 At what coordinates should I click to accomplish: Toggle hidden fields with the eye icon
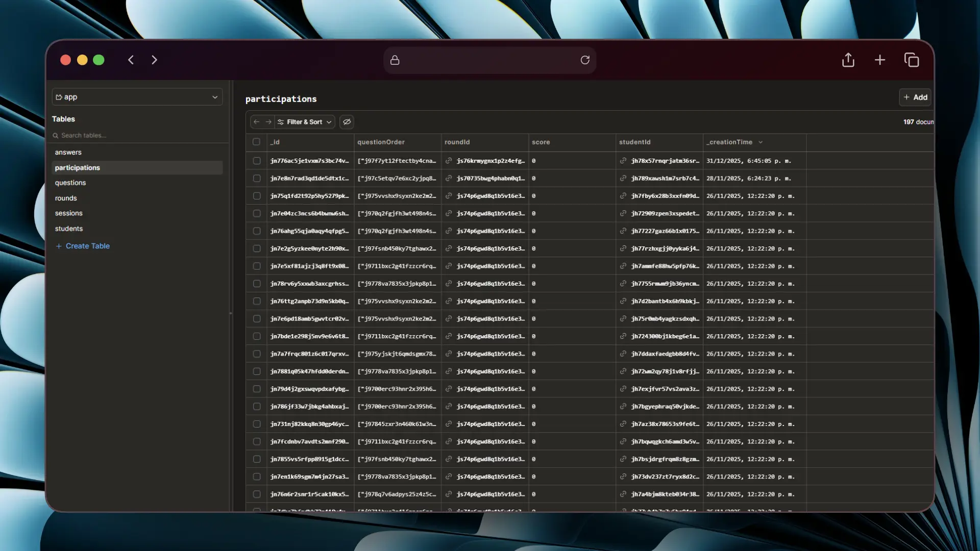tap(347, 122)
